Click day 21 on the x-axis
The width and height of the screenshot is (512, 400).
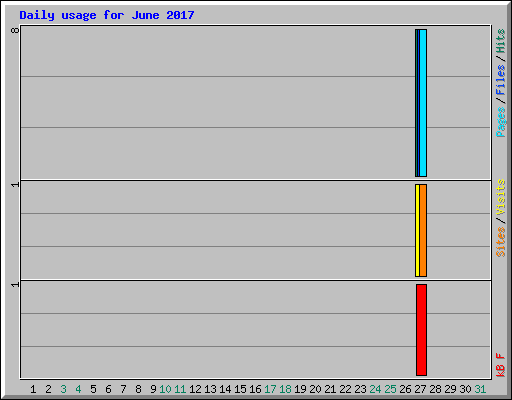click(x=330, y=389)
